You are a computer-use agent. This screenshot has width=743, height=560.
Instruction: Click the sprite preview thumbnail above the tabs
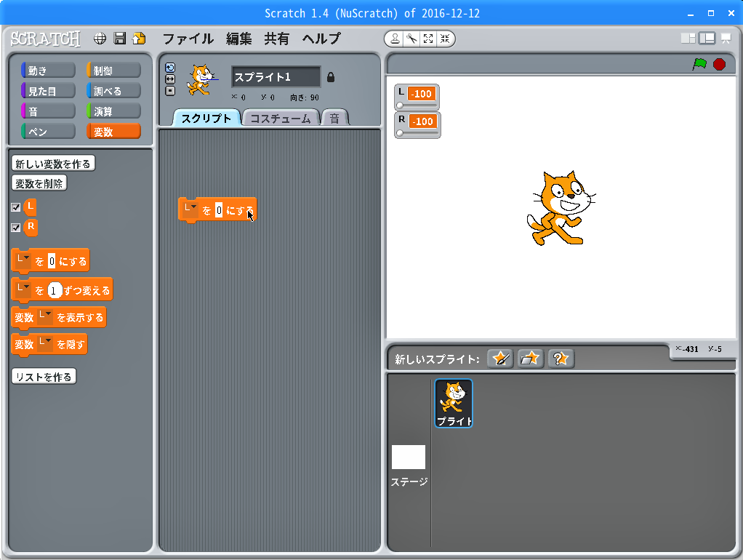click(x=203, y=80)
